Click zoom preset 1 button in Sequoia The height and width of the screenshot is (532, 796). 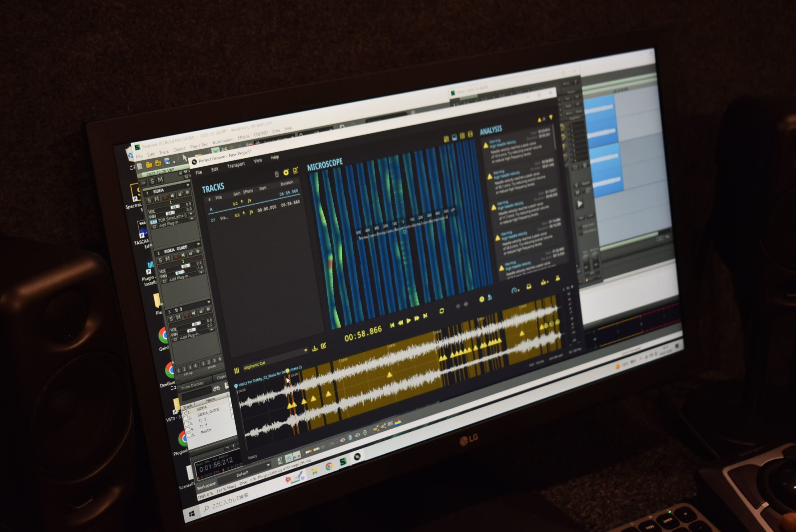point(204,364)
